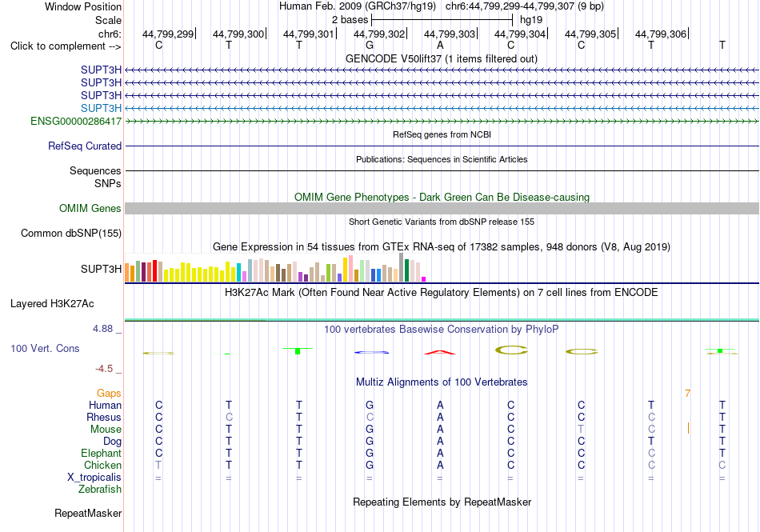
Task: Click the '2 bases' scale bar label
Action: [x=350, y=20]
